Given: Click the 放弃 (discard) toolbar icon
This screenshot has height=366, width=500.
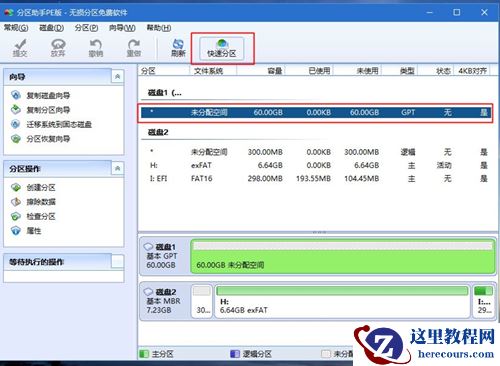Looking at the screenshot, I should click(x=58, y=48).
